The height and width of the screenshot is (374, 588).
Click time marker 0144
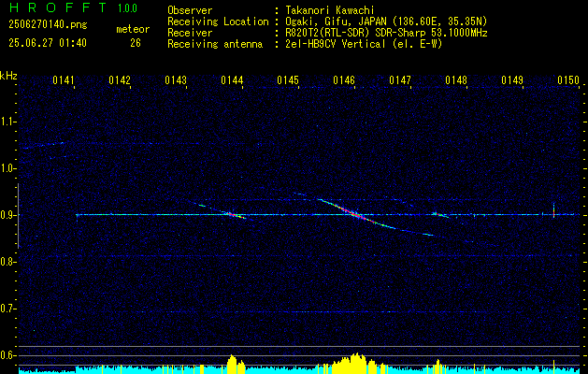(232, 80)
